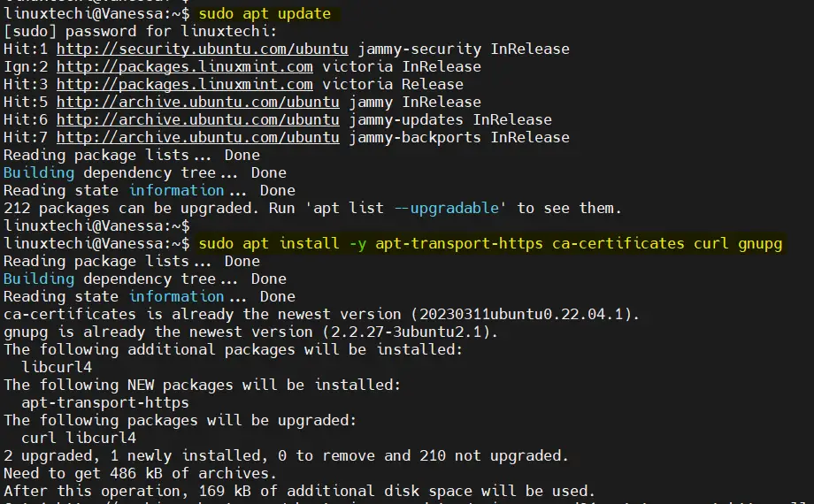Open the packages.linuxmint.com link on Hit:3 line

coord(185,84)
